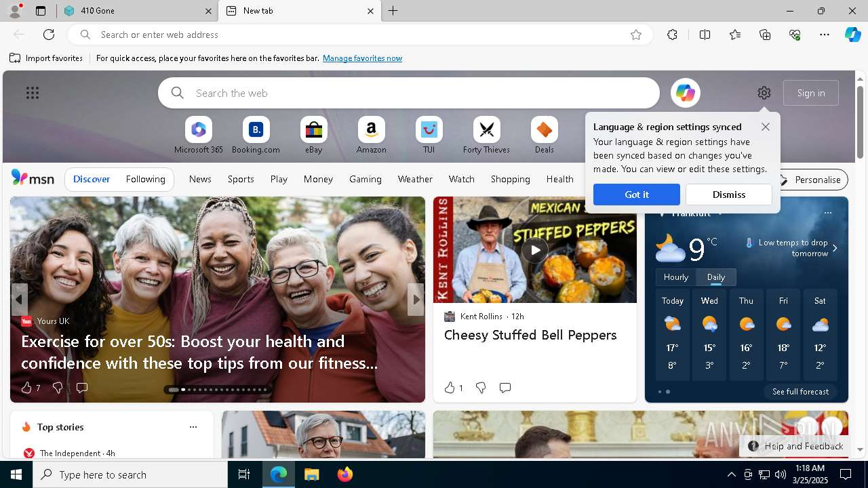Viewport: 868px width, 488px height.
Task: Open the Sports category
Action: coord(241,179)
